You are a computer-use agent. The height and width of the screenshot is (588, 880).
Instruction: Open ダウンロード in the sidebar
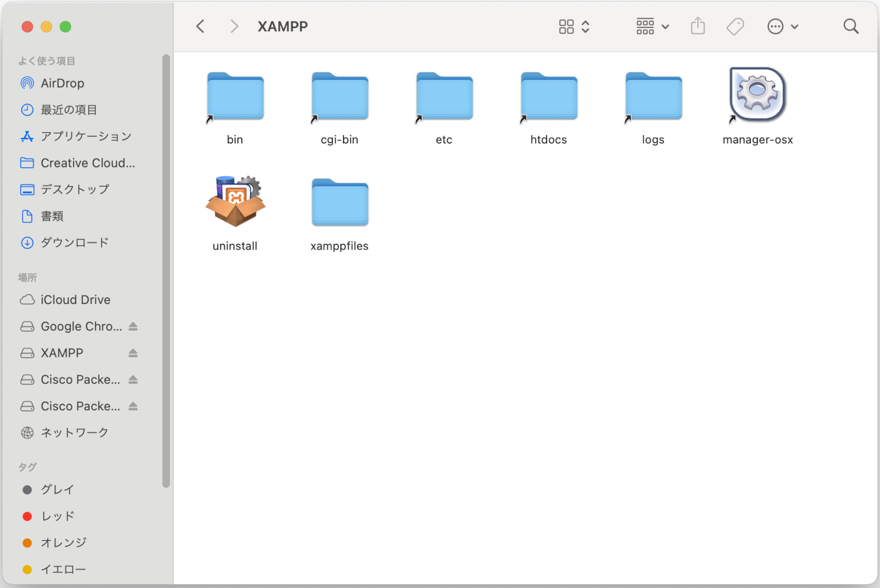74,243
